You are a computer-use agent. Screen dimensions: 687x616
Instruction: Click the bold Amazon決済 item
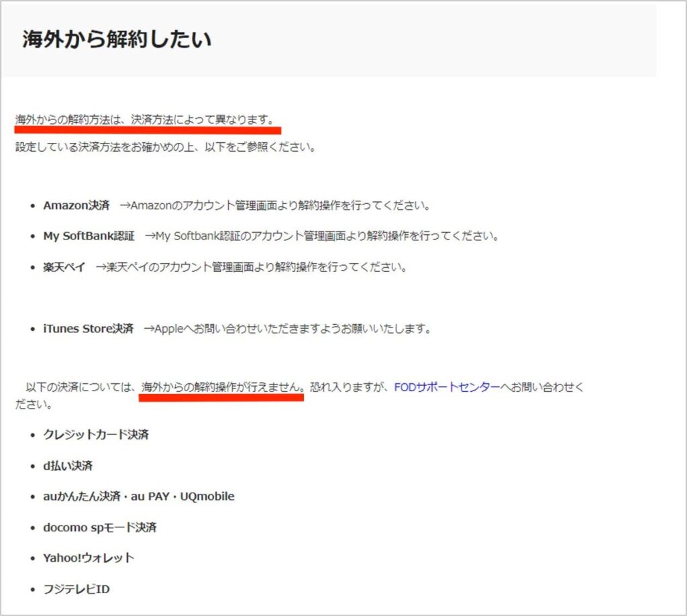pos(76,205)
